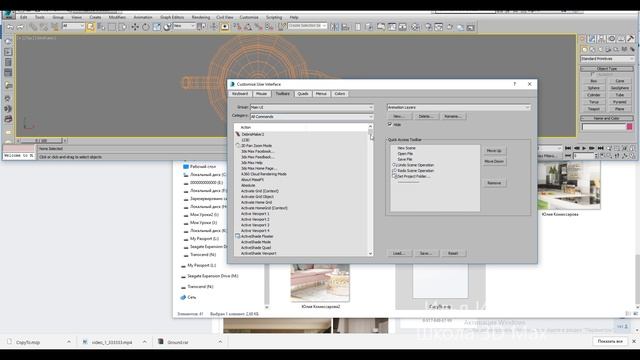This screenshot has width=640, height=360.
Task: Open the Standard Primitives dropdown
Action: coord(607,59)
